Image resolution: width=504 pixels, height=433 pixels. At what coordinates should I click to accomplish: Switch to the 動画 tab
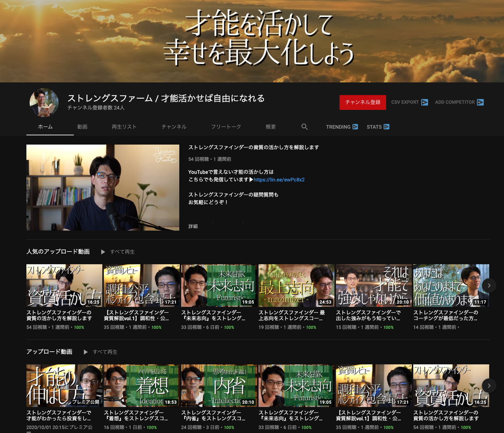(x=82, y=127)
